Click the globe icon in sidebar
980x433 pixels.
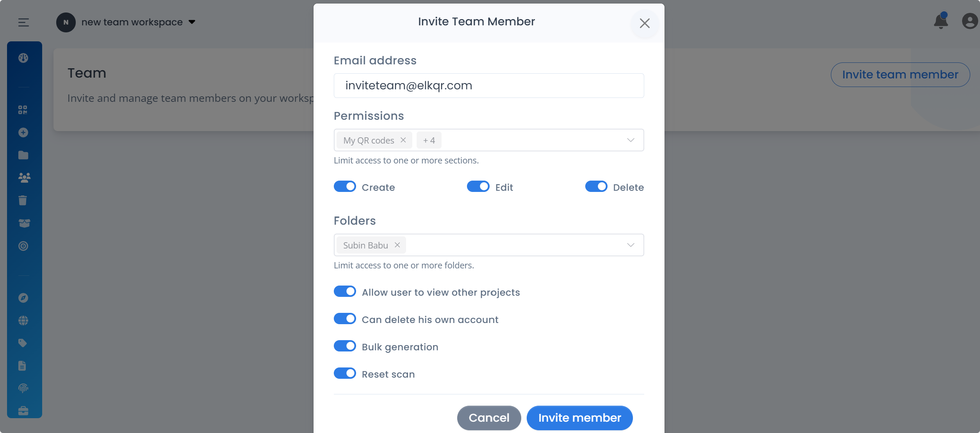click(23, 321)
